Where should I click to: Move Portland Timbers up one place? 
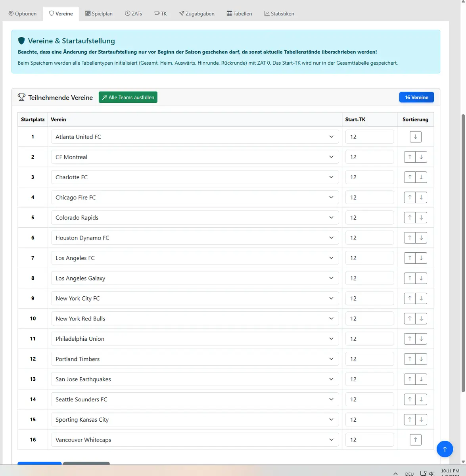(410, 359)
